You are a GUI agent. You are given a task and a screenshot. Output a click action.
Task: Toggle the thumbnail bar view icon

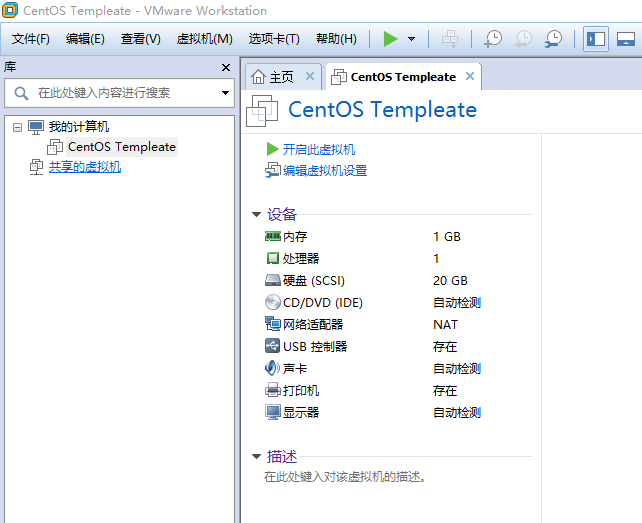tap(626, 39)
